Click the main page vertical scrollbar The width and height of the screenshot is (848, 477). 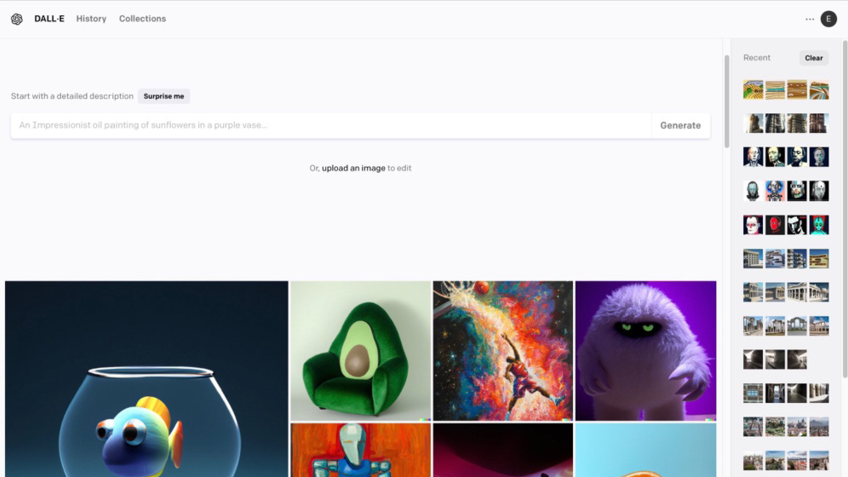(x=726, y=101)
